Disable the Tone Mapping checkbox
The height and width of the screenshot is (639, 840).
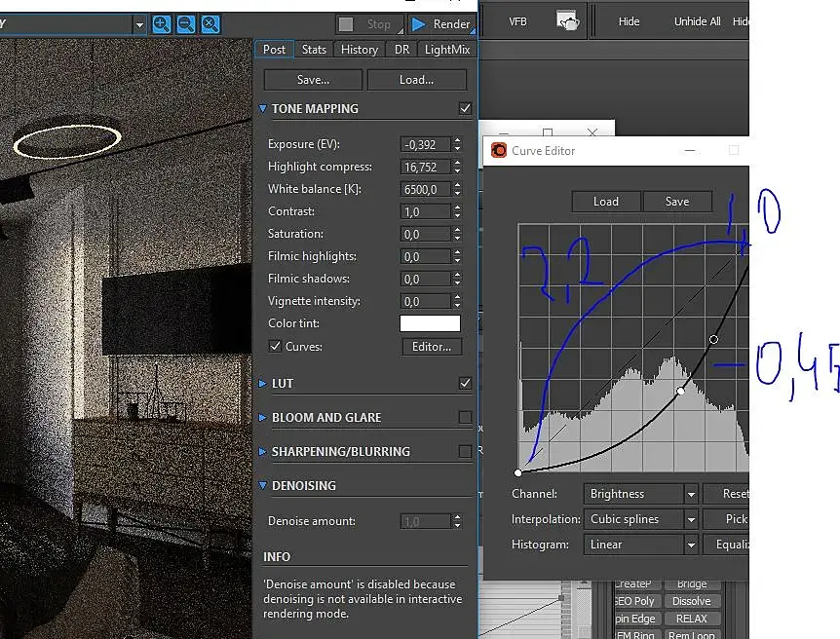(x=465, y=108)
